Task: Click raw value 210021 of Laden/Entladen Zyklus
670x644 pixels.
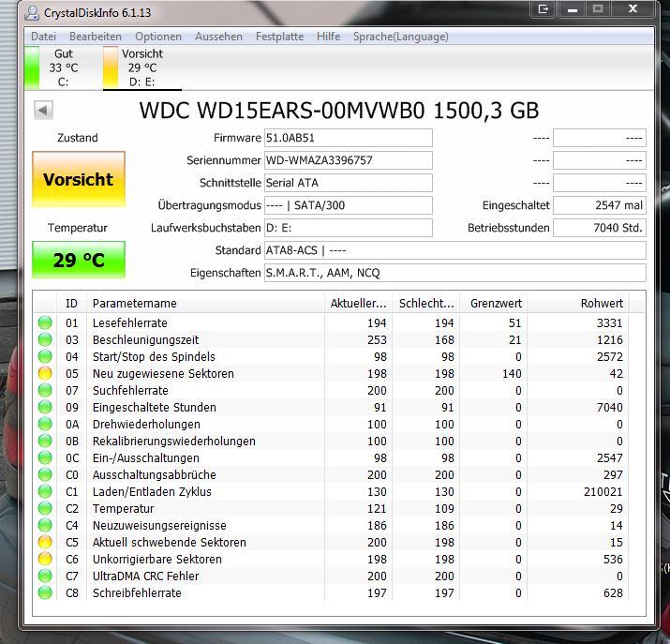Action: tap(603, 492)
